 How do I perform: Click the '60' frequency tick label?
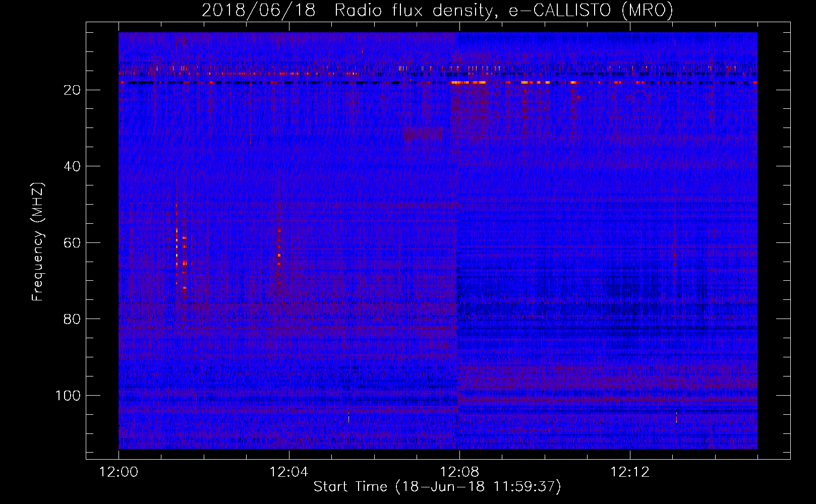click(x=73, y=243)
